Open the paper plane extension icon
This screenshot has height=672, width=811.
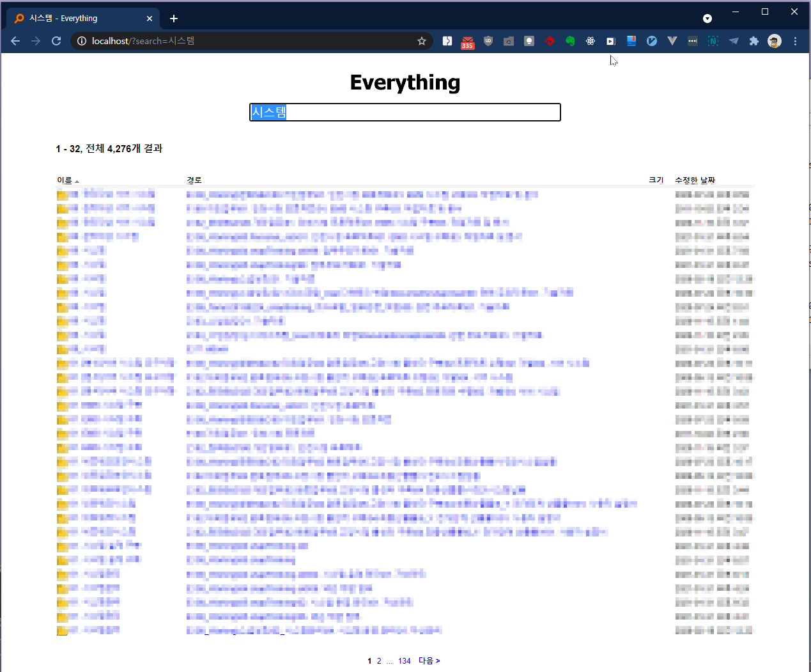734,41
